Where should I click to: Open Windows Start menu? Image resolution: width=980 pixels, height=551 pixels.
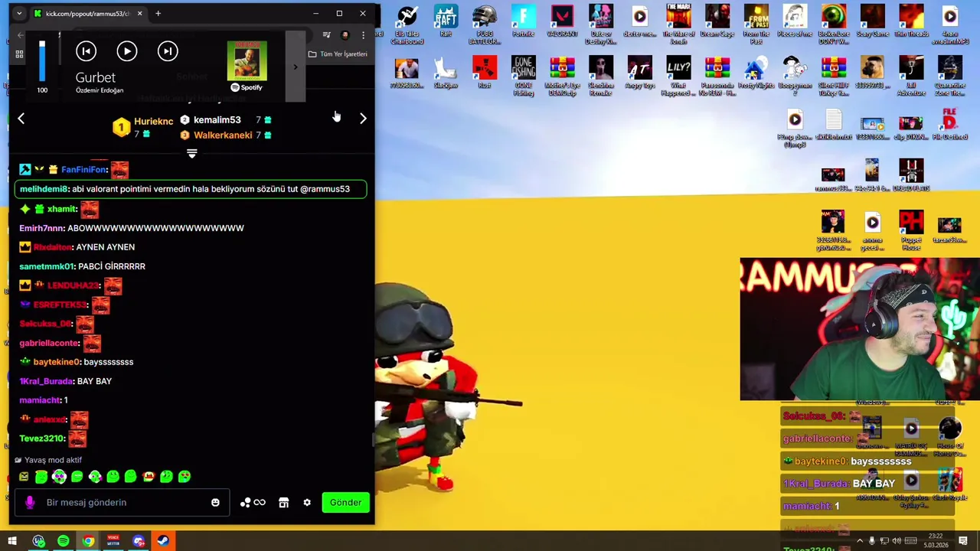click(12, 542)
